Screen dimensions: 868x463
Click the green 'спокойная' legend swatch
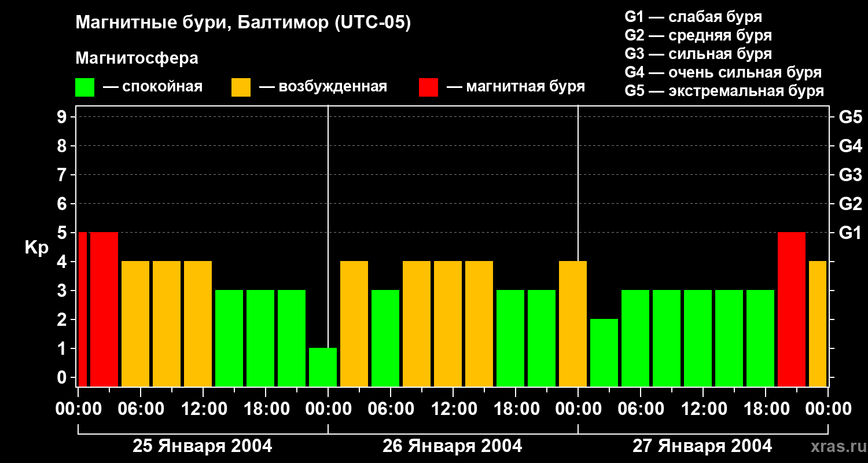84,87
